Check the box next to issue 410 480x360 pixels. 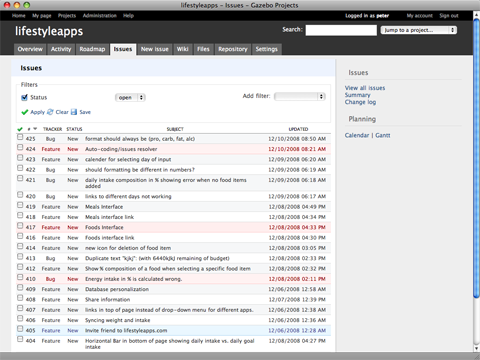click(20, 277)
